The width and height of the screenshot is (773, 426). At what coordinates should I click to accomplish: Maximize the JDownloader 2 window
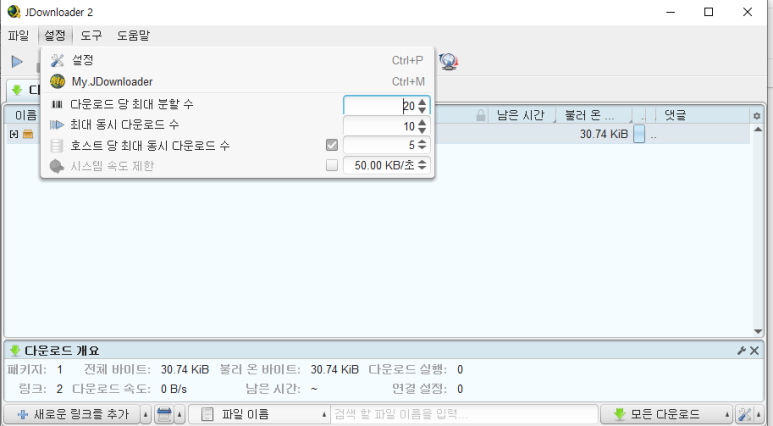tap(708, 12)
